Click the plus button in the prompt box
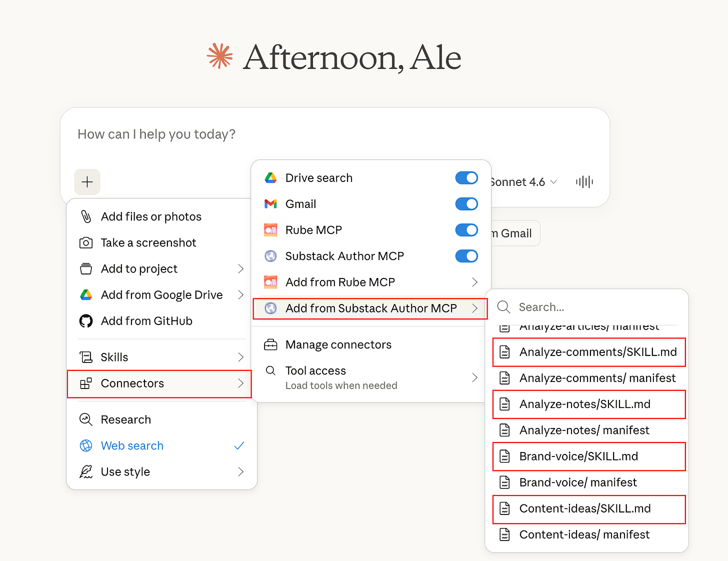 (x=87, y=181)
